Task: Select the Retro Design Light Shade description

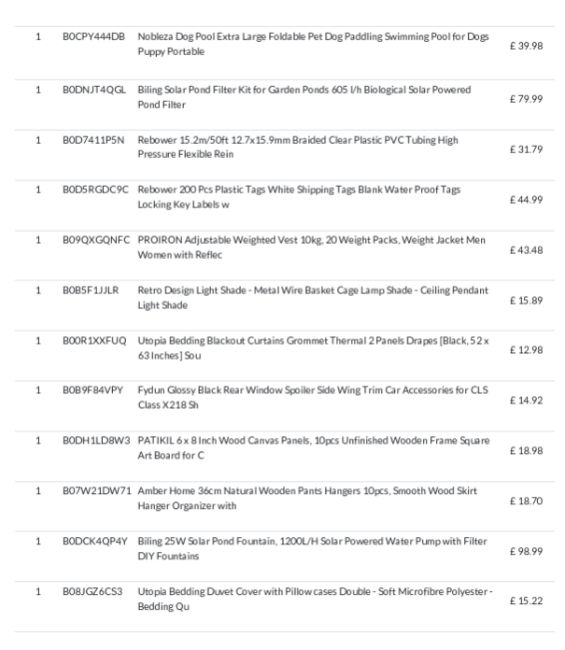Action: click(x=313, y=298)
